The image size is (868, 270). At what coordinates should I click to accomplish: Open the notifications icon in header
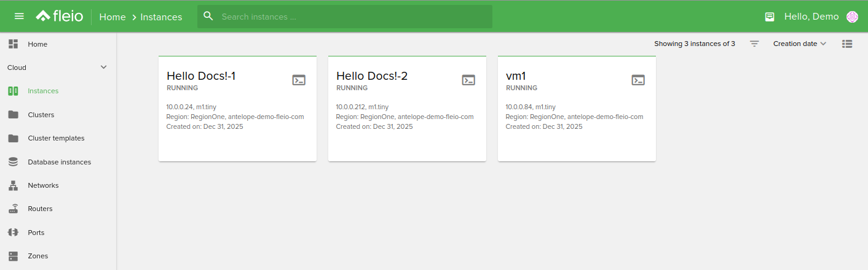point(770,17)
